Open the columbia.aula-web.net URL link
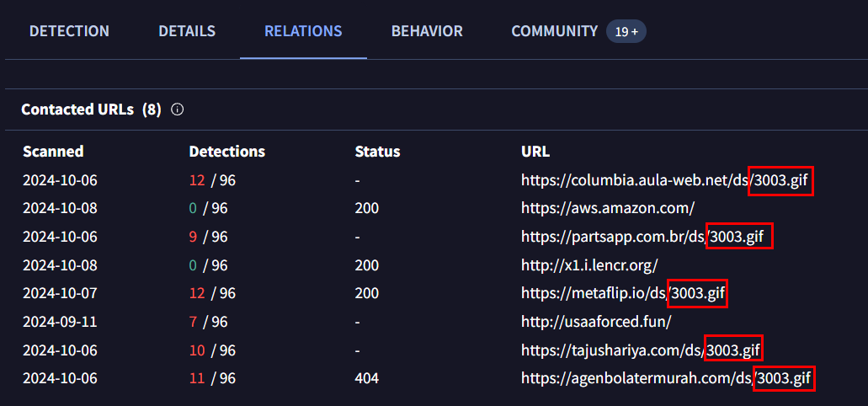Image resolution: width=868 pixels, height=406 pixels. pyautogui.click(x=667, y=180)
